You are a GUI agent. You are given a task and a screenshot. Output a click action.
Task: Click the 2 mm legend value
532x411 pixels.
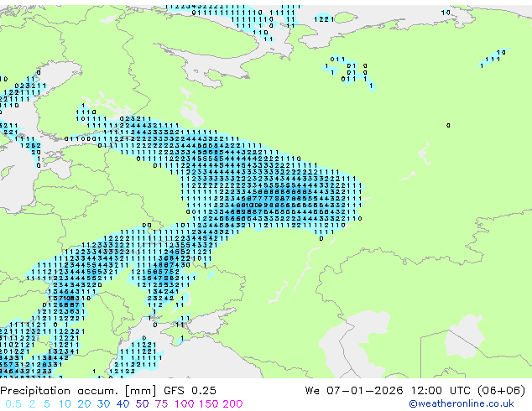pyautogui.click(x=32, y=404)
